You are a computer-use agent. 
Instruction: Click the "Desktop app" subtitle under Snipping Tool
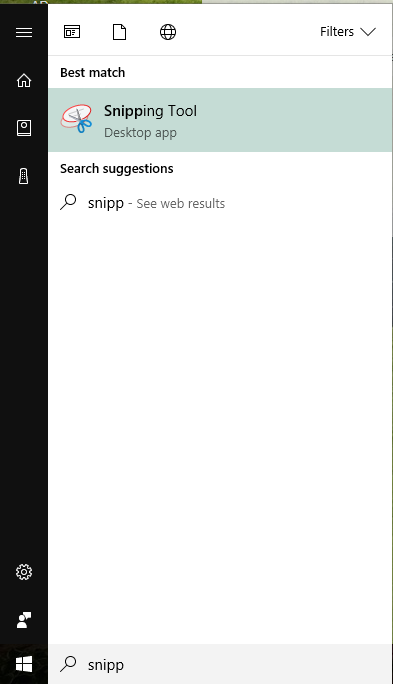tap(140, 133)
